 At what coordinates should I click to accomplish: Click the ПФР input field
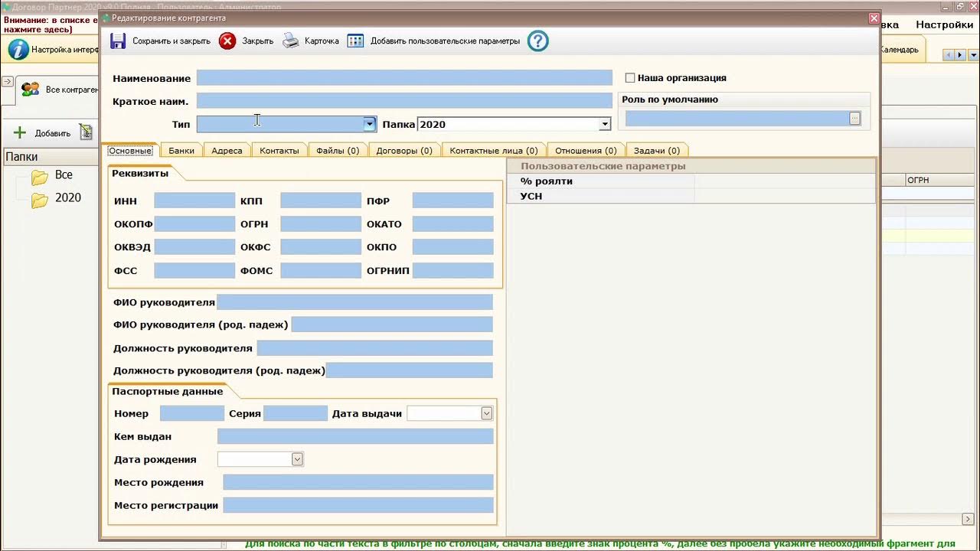pos(452,201)
